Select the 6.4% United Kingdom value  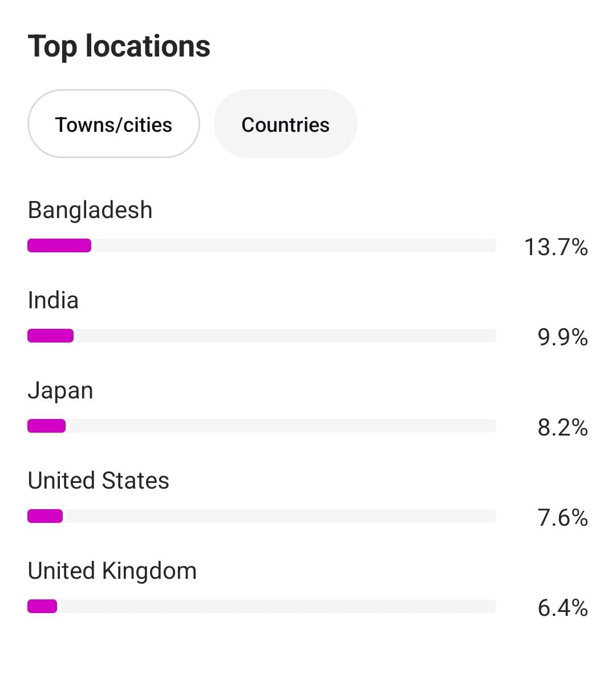click(x=562, y=608)
